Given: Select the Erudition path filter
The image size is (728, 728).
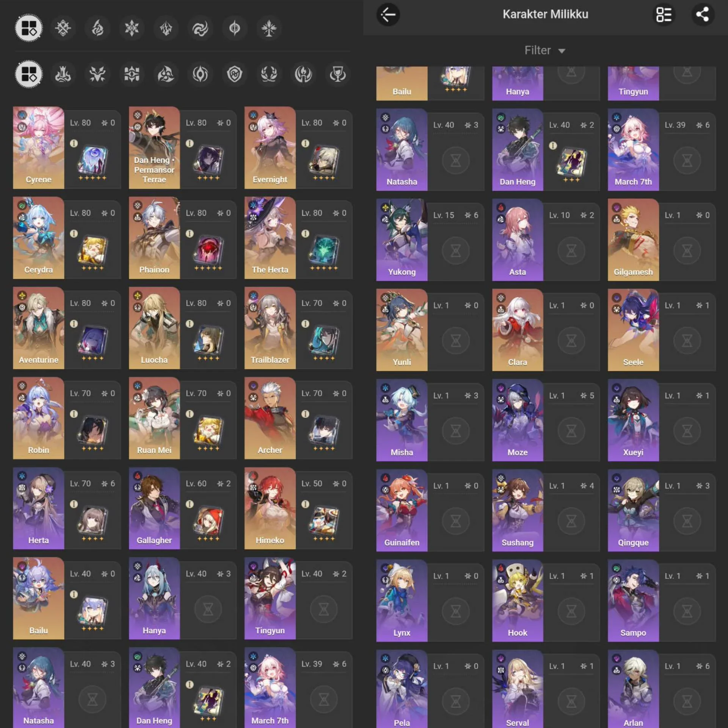Looking at the screenshot, I should (132, 74).
